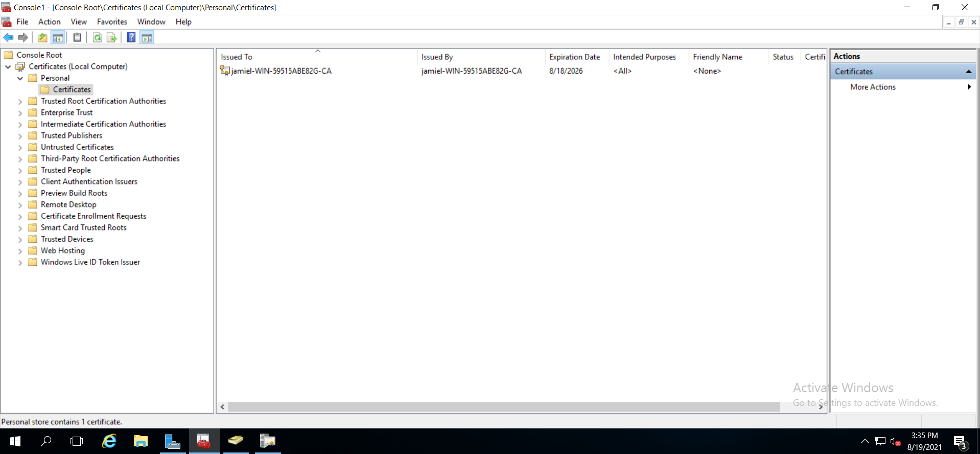Open the notification center icon

[x=960, y=441]
